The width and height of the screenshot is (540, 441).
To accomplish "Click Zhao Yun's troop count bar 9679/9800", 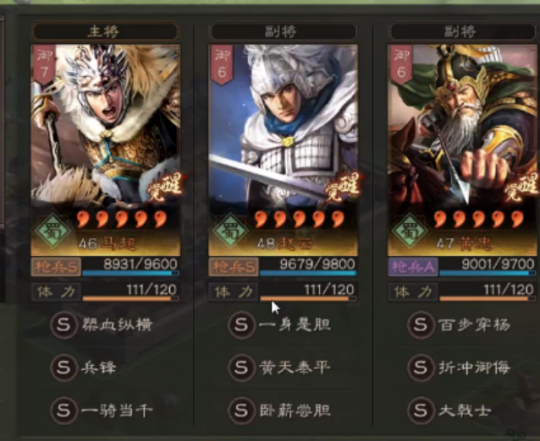I will 308,267.
